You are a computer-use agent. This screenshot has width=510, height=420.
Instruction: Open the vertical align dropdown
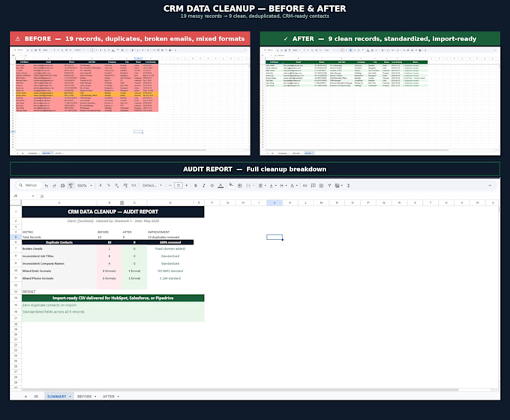click(272, 185)
